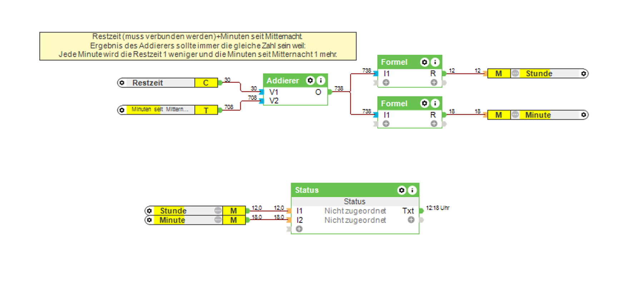Select the Status block title bar
This screenshot has height=284, width=644.
[355, 190]
